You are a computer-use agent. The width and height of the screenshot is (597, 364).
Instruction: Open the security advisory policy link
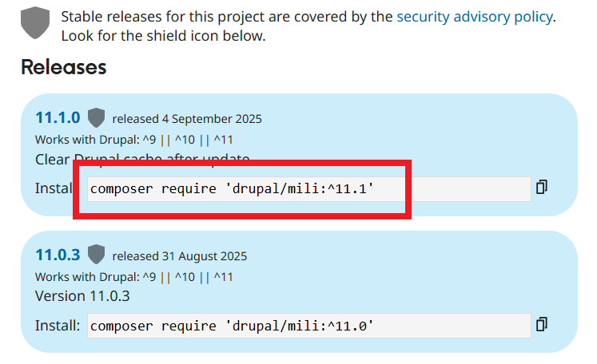point(475,17)
